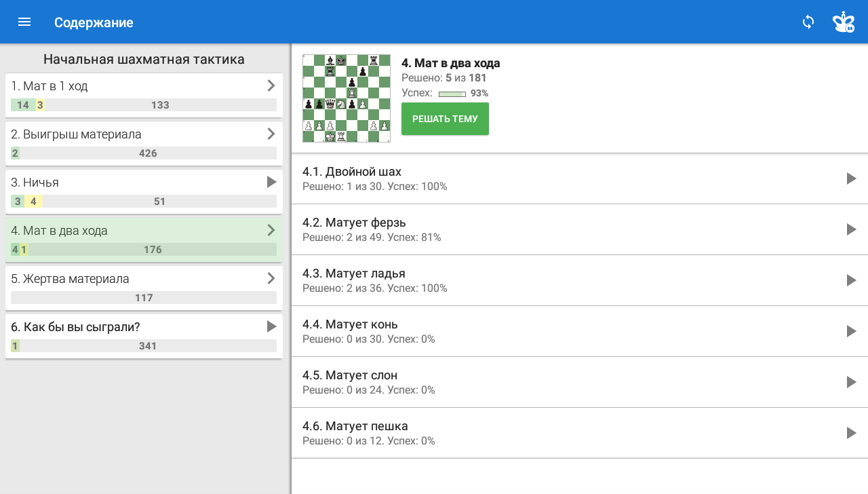Play the 4.6 Матует пешка subtopic
Image resolution: width=868 pixels, height=494 pixels.
coord(852,433)
